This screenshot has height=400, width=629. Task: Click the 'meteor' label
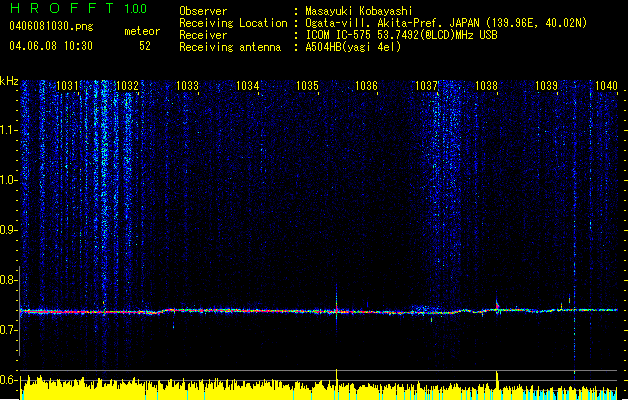[142, 31]
